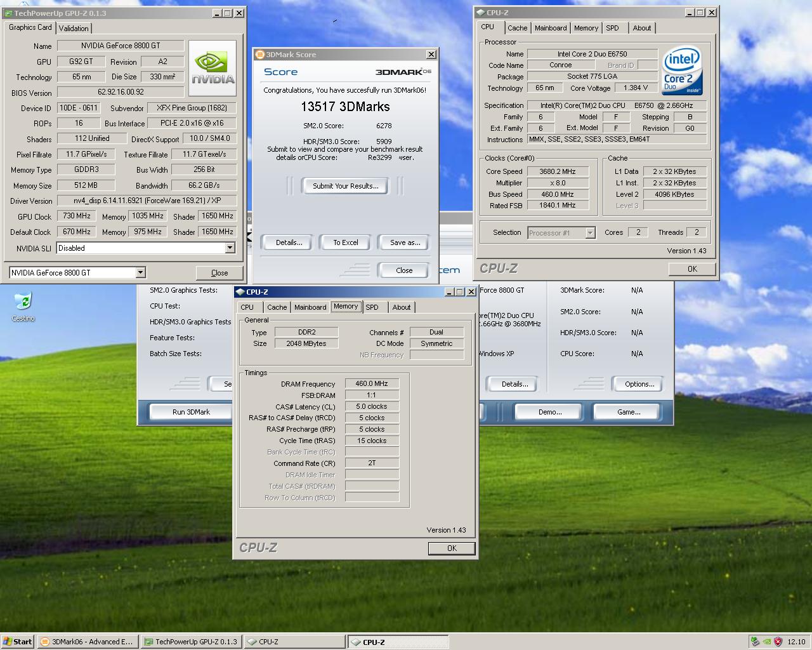The height and width of the screenshot is (650, 812).
Task: Click the Multiplier x 8.0 value
Action: tap(557, 183)
